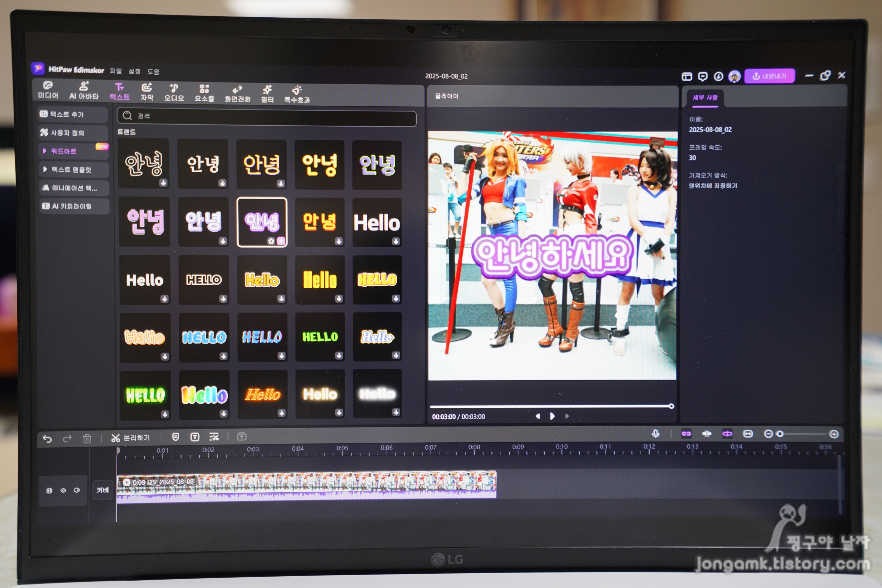
Task: Open the 파일 menu
Action: click(x=116, y=71)
